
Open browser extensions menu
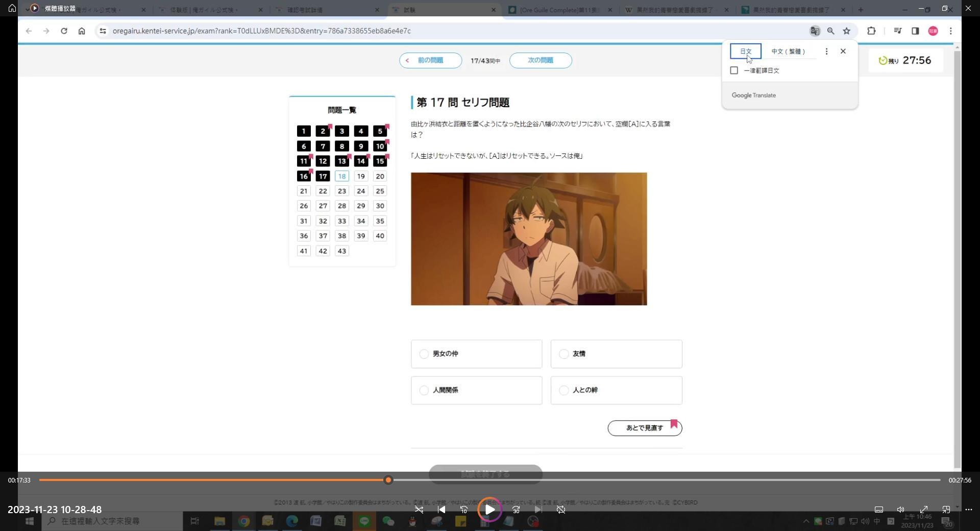point(871,31)
